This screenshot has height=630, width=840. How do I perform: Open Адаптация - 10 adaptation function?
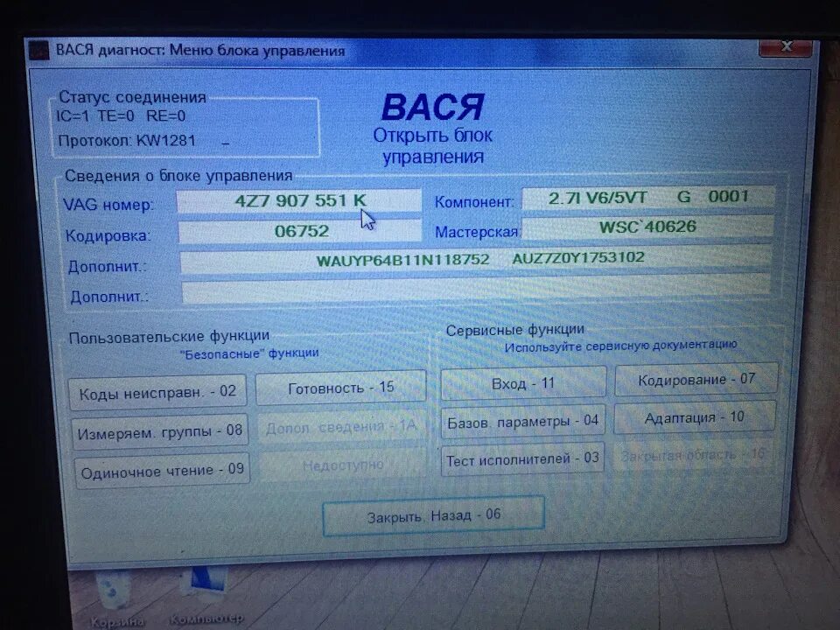tap(694, 416)
